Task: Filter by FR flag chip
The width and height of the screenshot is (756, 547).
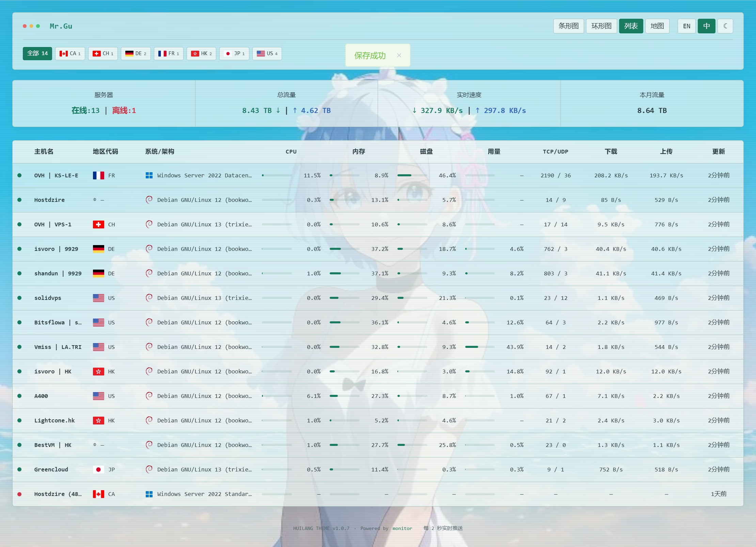Action: [x=169, y=53]
